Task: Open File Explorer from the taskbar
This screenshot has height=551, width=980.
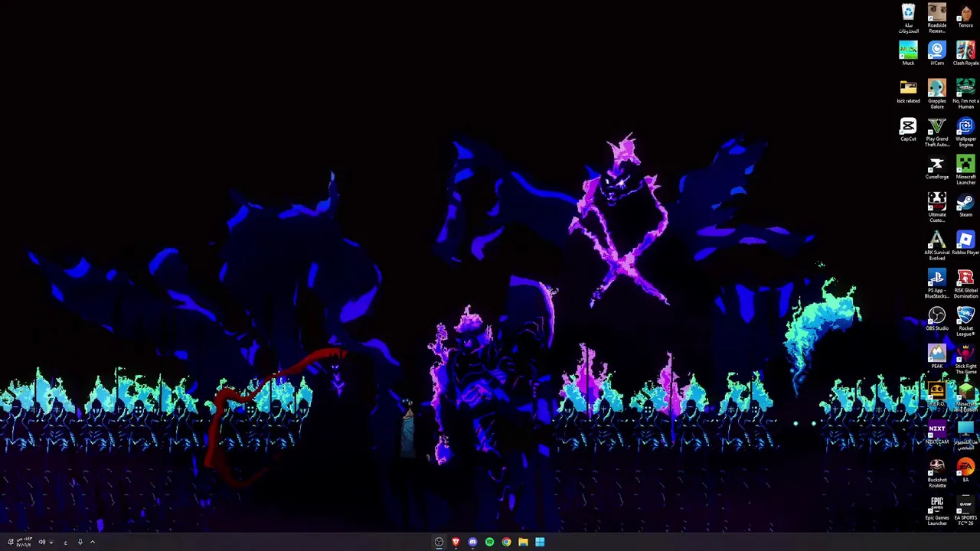Action: click(x=523, y=542)
